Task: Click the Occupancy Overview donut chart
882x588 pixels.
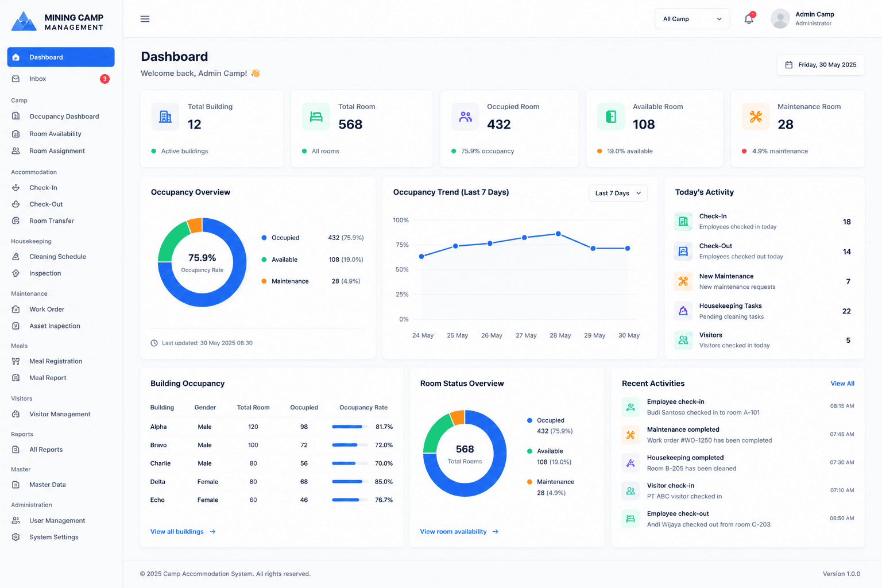Action: [x=202, y=262]
